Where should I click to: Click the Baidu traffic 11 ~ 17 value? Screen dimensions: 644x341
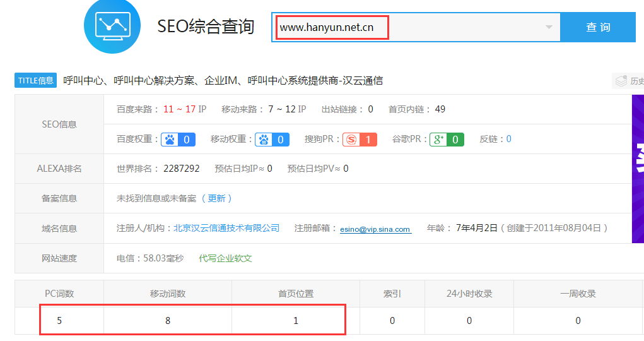point(179,109)
